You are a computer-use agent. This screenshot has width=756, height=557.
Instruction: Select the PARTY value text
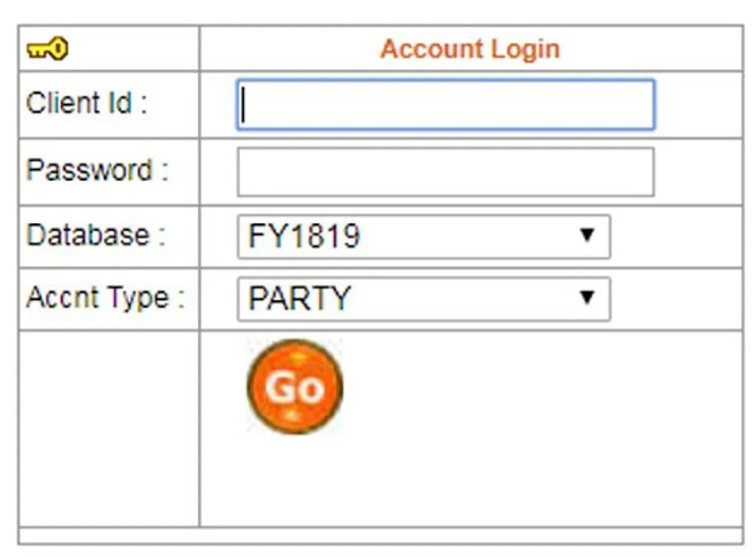tap(299, 299)
